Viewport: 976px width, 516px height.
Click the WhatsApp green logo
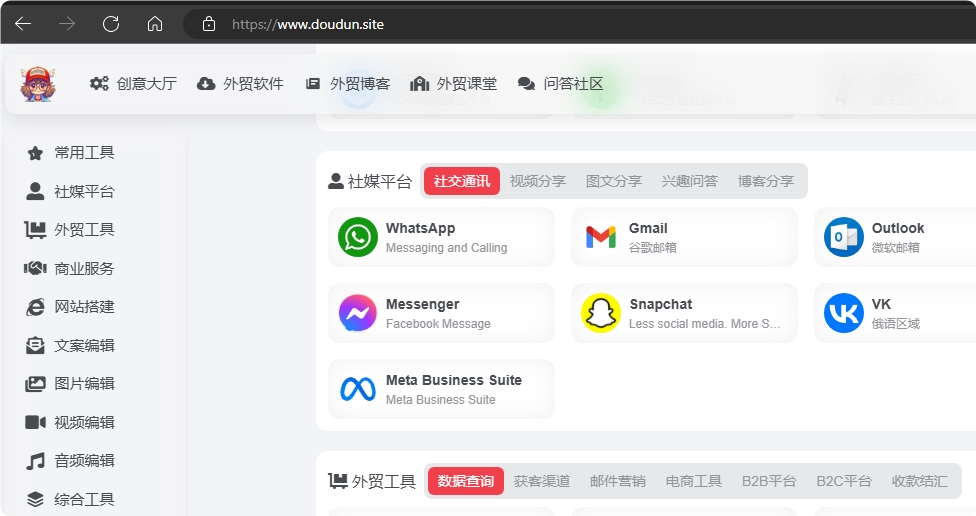tap(358, 237)
